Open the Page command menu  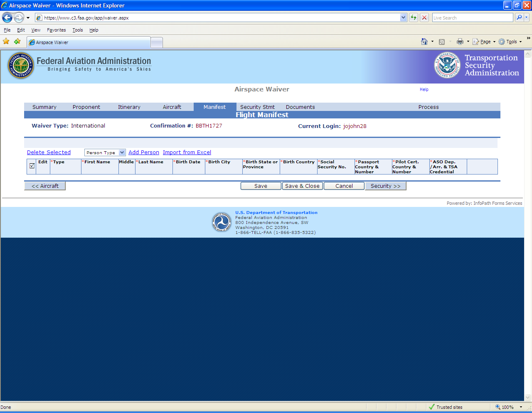[484, 42]
